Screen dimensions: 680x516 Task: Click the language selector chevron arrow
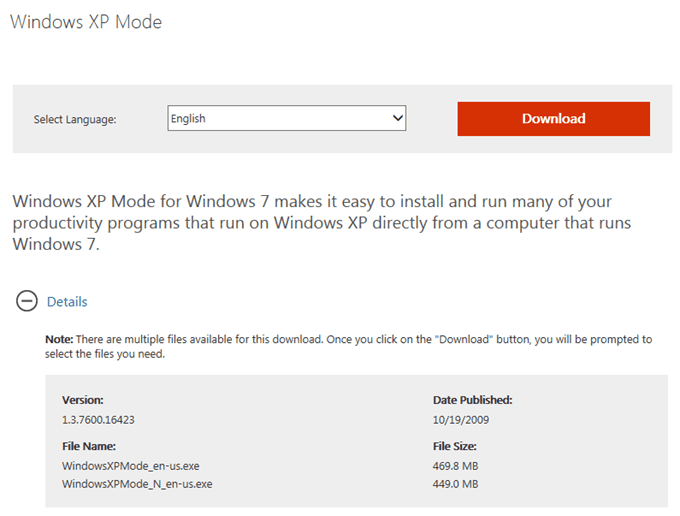(x=397, y=118)
